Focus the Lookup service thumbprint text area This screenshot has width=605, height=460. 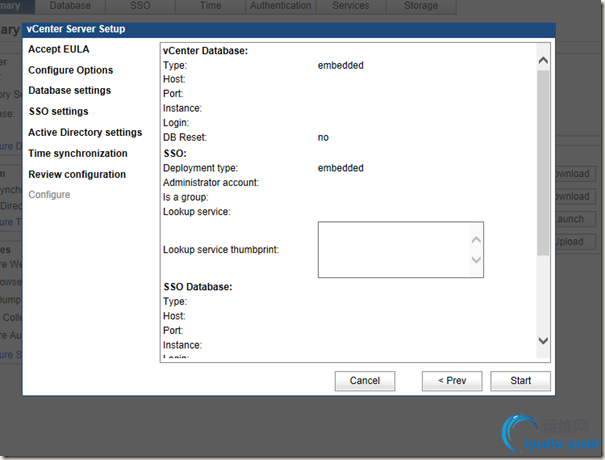[401, 250]
